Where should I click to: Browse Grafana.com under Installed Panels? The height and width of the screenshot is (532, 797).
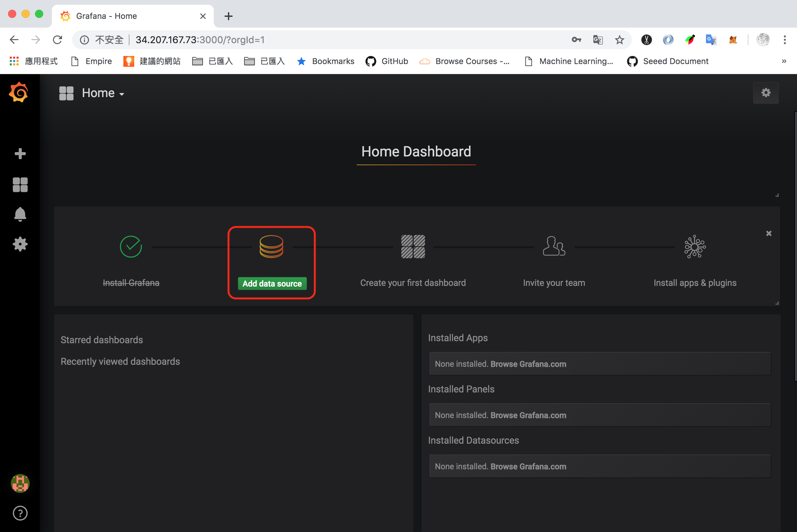point(528,415)
